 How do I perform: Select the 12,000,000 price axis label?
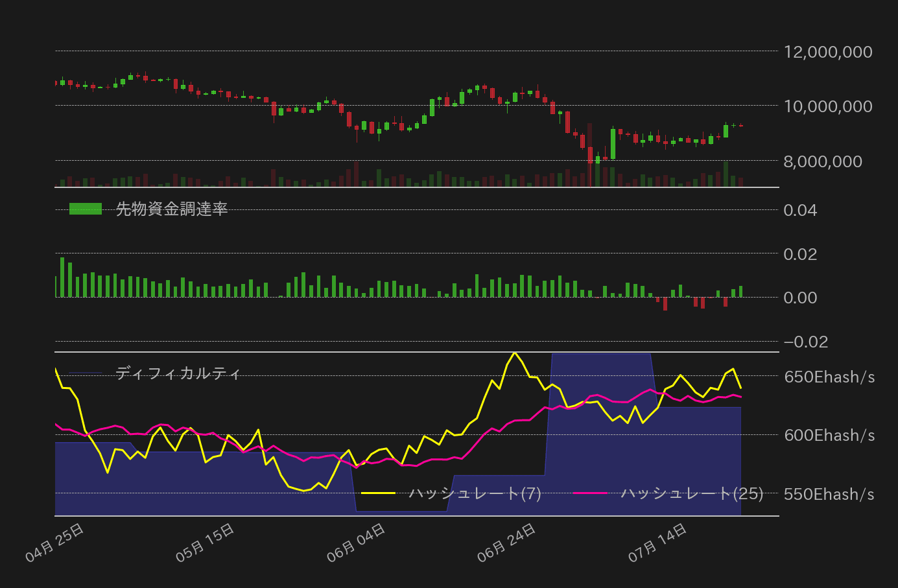pyautogui.click(x=828, y=52)
